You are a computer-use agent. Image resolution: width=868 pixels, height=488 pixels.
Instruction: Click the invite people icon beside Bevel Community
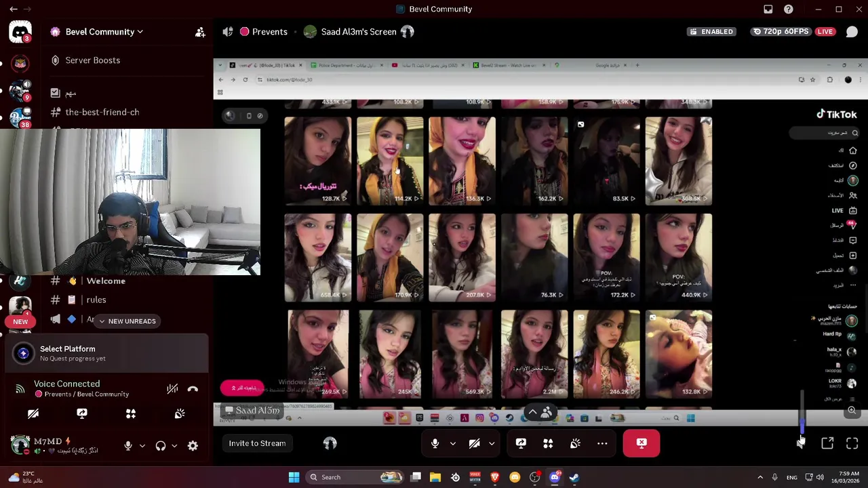click(200, 32)
